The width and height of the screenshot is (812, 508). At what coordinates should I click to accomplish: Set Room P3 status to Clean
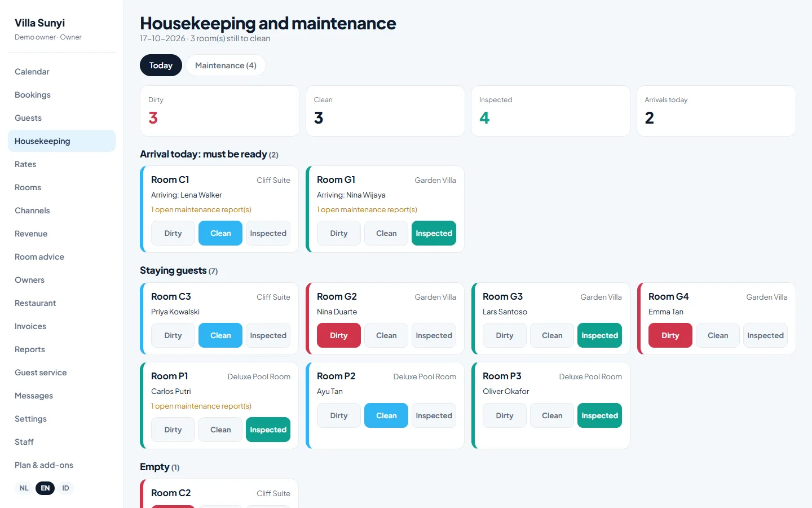coord(552,415)
